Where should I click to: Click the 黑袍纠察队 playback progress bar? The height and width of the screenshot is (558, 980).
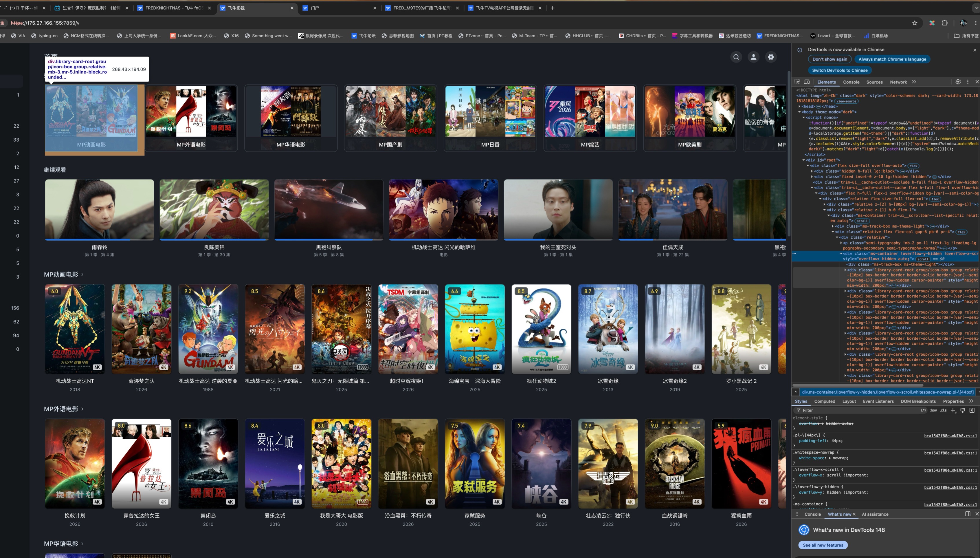(x=328, y=239)
